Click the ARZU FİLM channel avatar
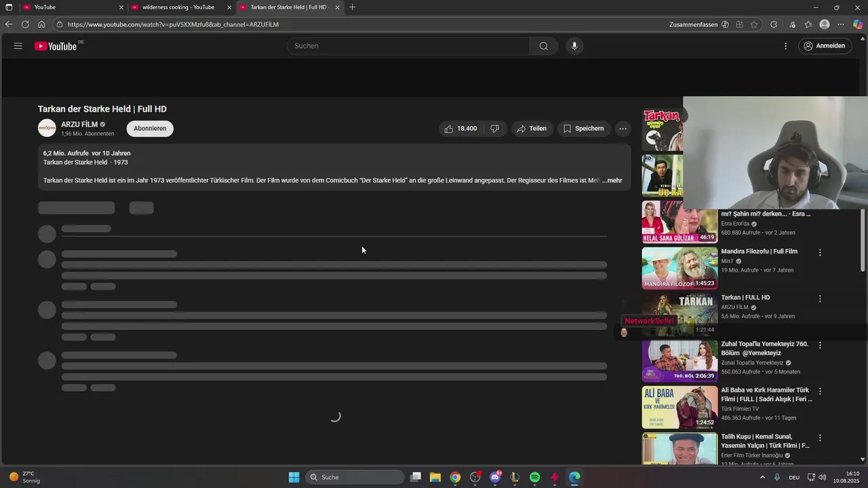The width and height of the screenshot is (868, 488). point(47,128)
